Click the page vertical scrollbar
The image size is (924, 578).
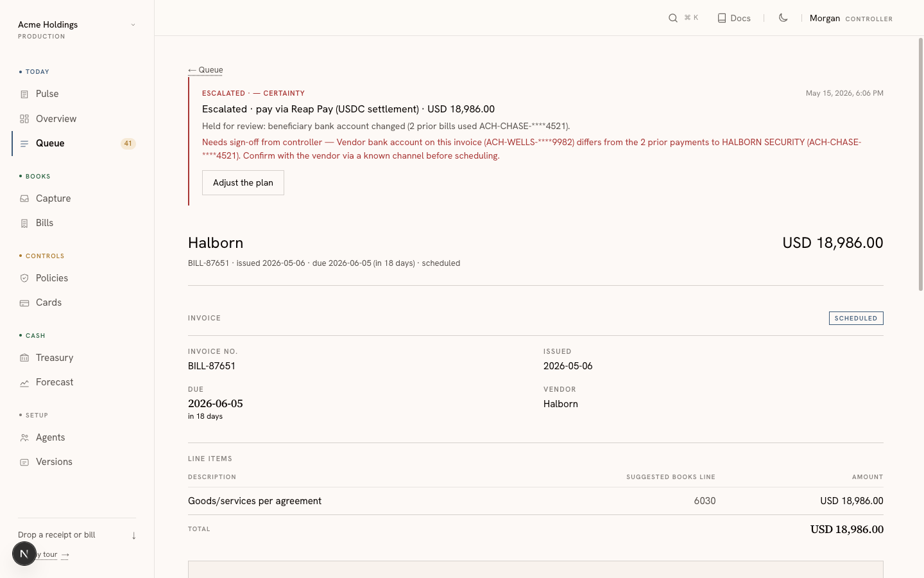tap(920, 164)
